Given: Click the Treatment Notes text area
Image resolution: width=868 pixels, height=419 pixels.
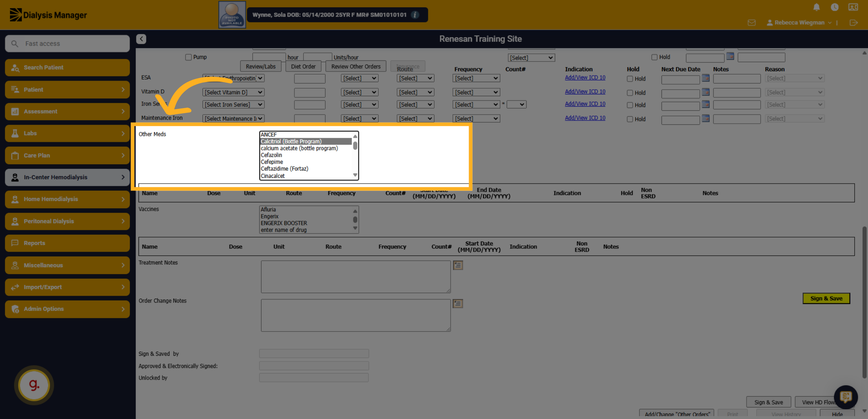Looking at the screenshot, I should (356, 277).
